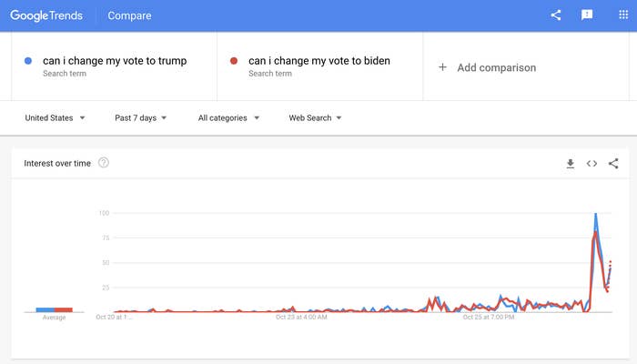Open the Google apps grid icon
Image resolution: width=637 pixels, height=364 pixels.
pos(623,15)
